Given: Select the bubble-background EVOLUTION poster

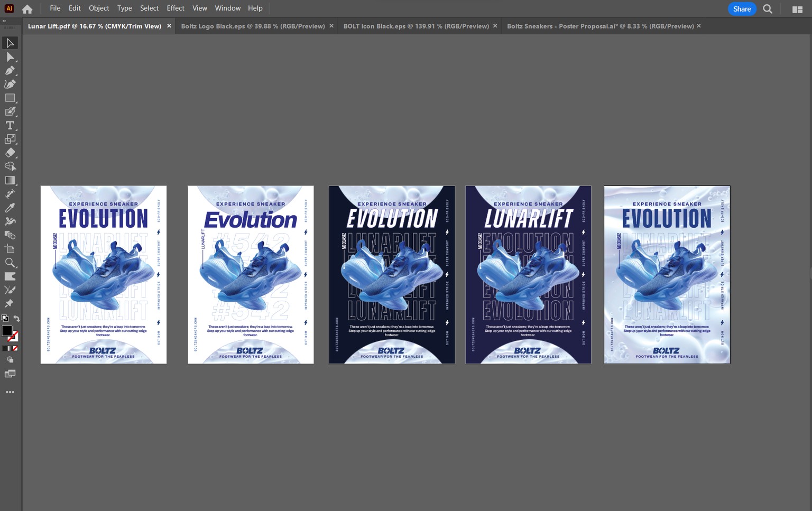Looking at the screenshot, I should (667, 274).
